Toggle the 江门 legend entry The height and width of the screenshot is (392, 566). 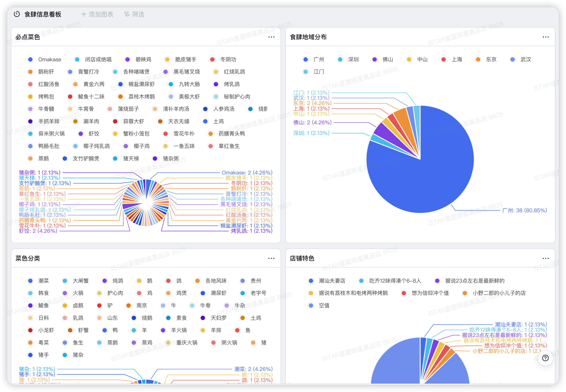314,72
